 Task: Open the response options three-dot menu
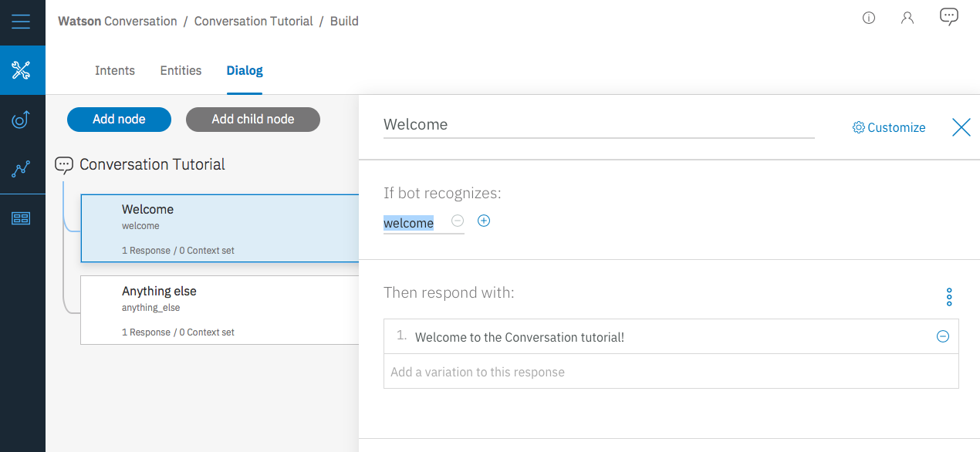point(949,297)
